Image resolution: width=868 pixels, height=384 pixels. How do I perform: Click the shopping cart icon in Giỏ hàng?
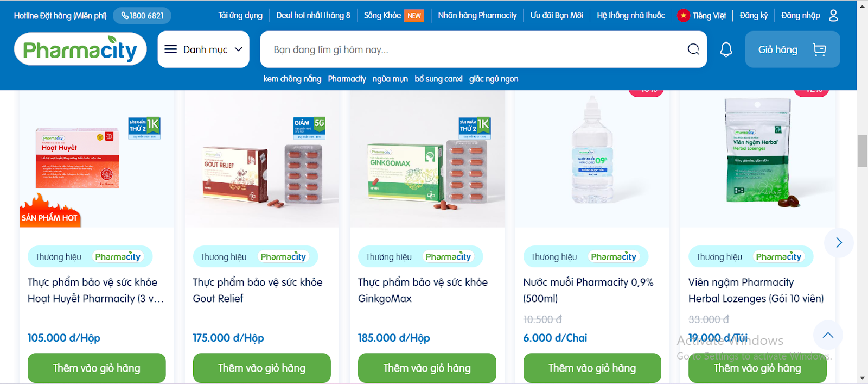[819, 49]
